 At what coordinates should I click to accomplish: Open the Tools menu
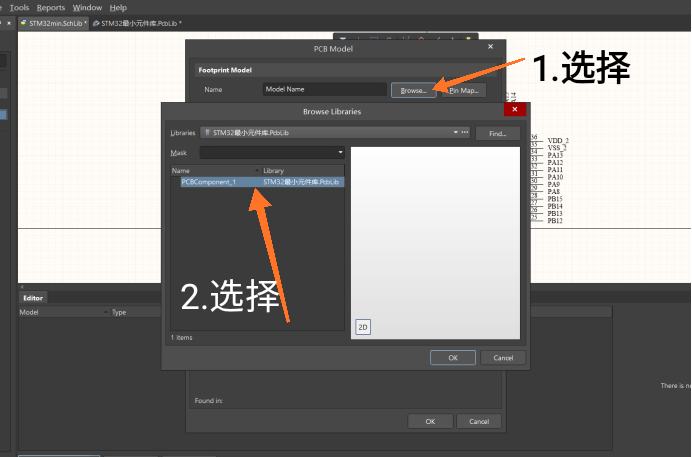19,7
